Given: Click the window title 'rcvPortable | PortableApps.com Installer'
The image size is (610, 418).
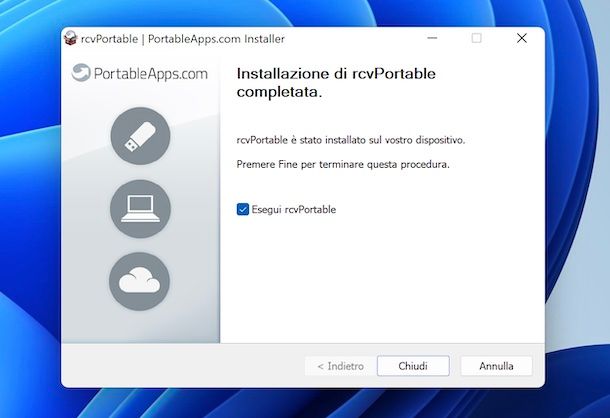Looking at the screenshot, I should pos(183,39).
